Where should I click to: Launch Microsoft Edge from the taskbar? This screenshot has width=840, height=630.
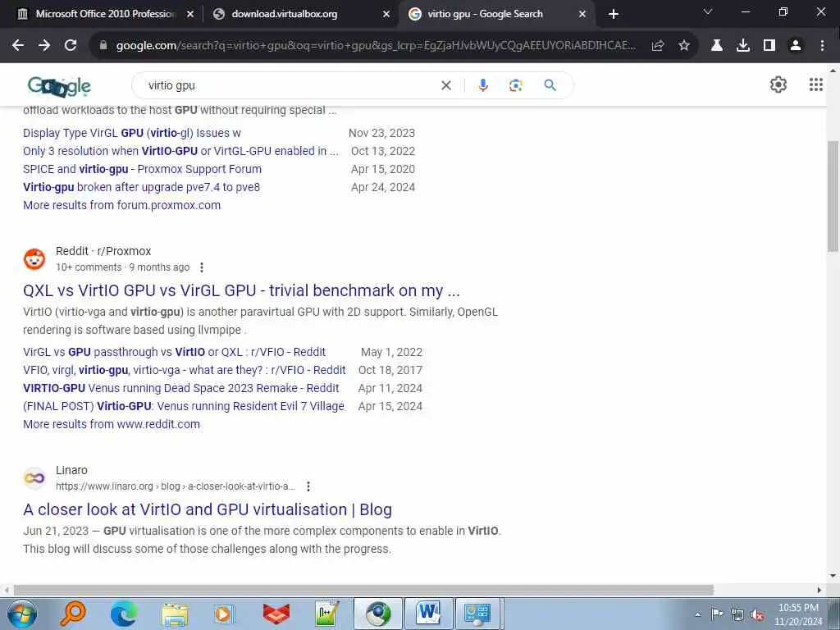[124, 614]
